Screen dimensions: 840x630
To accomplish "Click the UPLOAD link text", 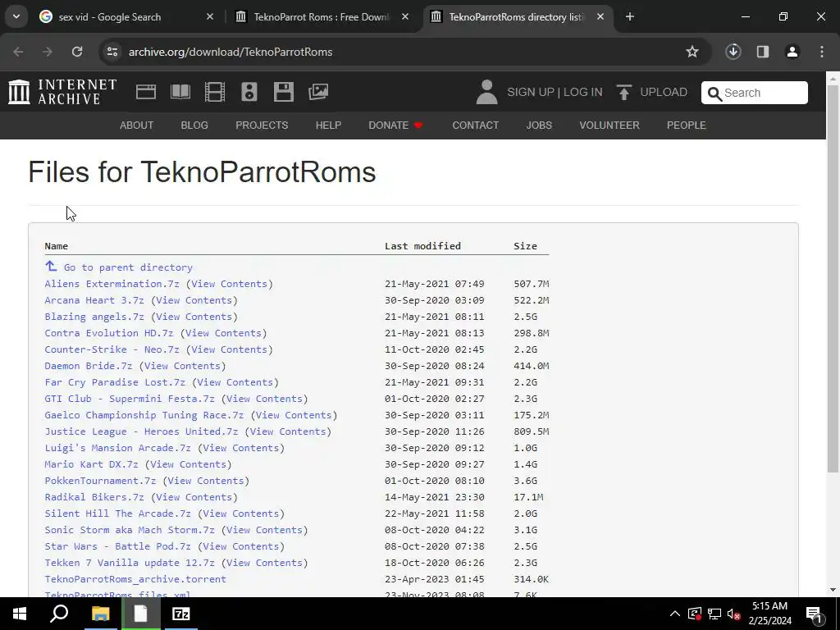I will click(x=664, y=92).
